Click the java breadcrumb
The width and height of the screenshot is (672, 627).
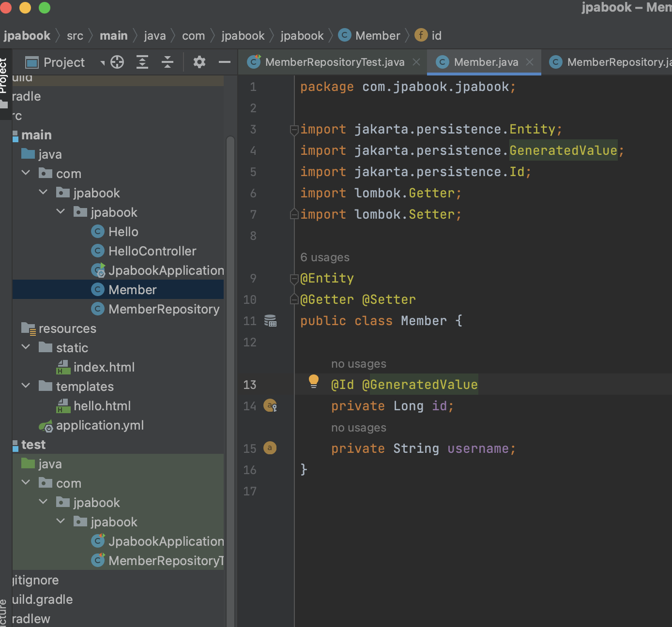(x=155, y=36)
